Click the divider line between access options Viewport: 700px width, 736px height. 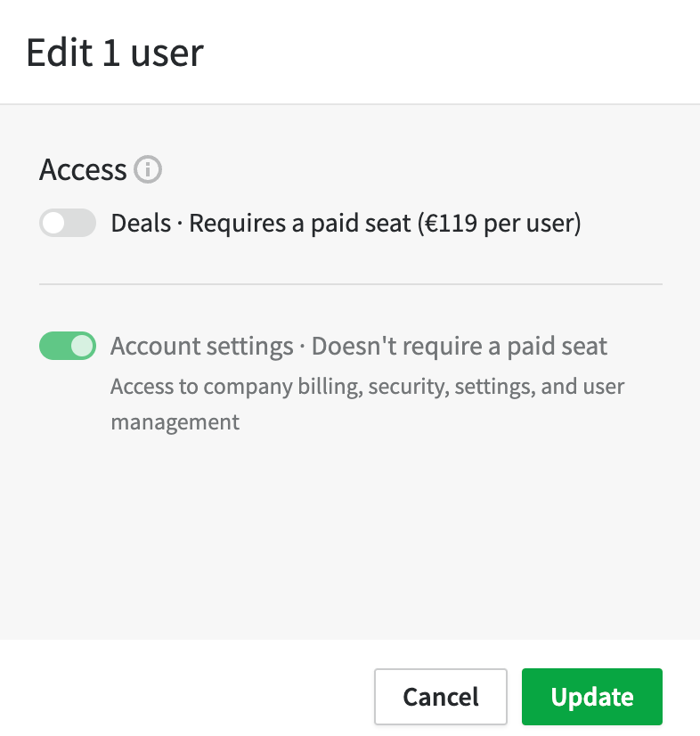coord(351,284)
